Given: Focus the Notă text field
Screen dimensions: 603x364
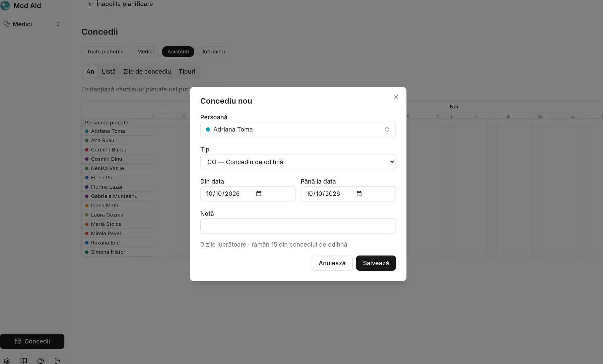Looking at the screenshot, I should click(298, 226).
